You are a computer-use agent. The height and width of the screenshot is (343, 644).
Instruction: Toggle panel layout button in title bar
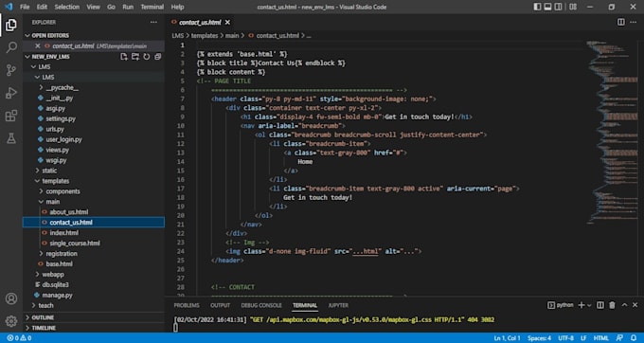(x=548, y=7)
